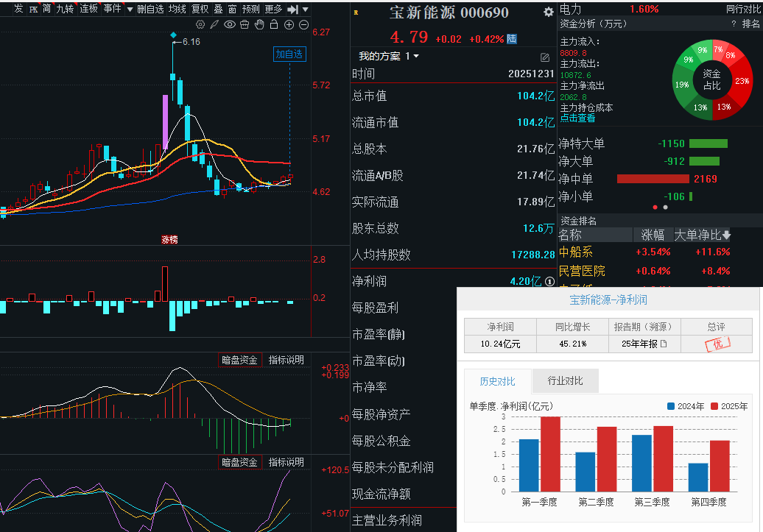Click the 点击查看 link
The width and height of the screenshot is (763, 532).
tap(577, 118)
